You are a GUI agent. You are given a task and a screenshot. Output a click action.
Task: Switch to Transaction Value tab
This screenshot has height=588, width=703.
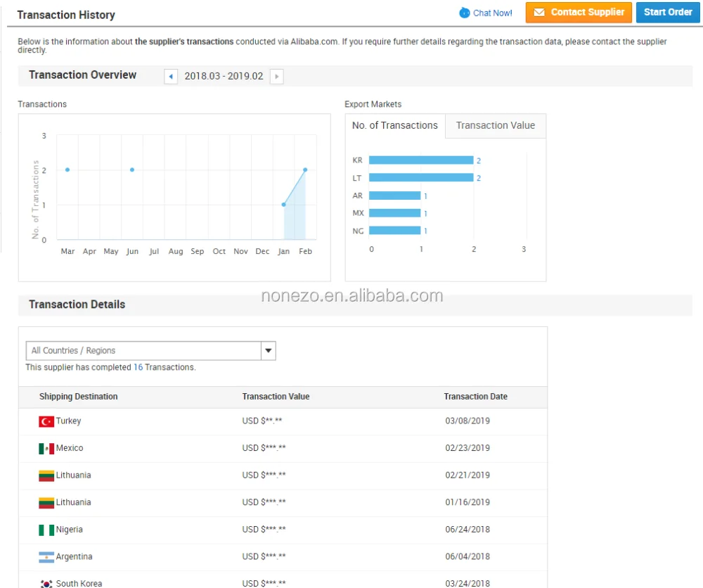[495, 126]
